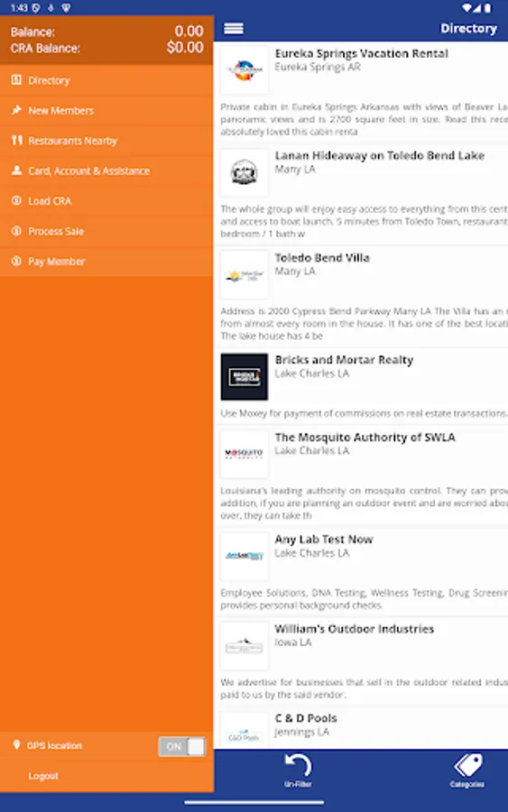Open Toledo Bend Villa logo thumbnail
Image resolution: width=508 pixels, height=812 pixels.
(x=245, y=274)
